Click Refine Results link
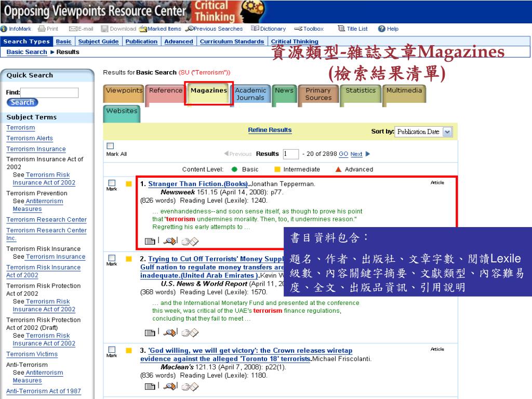 270,130
